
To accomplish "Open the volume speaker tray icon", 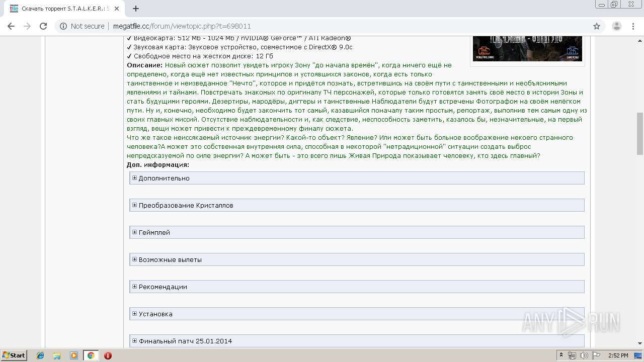I will [584, 355].
